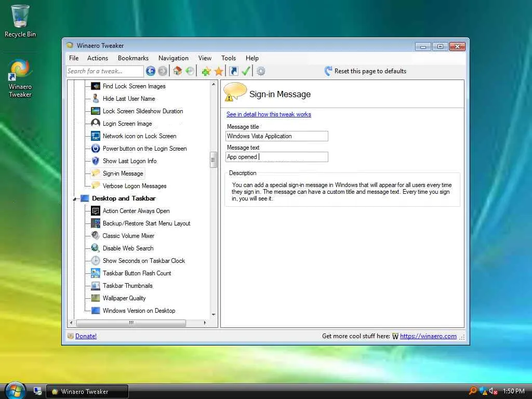The width and height of the screenshot is (532, 399).
Task: Open the File menu
Action: [74, 58]
